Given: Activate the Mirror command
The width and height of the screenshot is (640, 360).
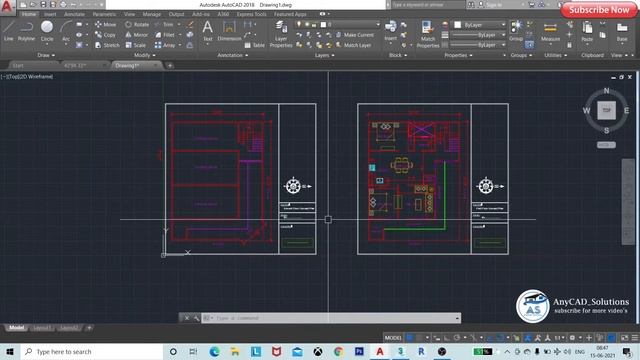Looking at the screenshot, I should [136, 35].
